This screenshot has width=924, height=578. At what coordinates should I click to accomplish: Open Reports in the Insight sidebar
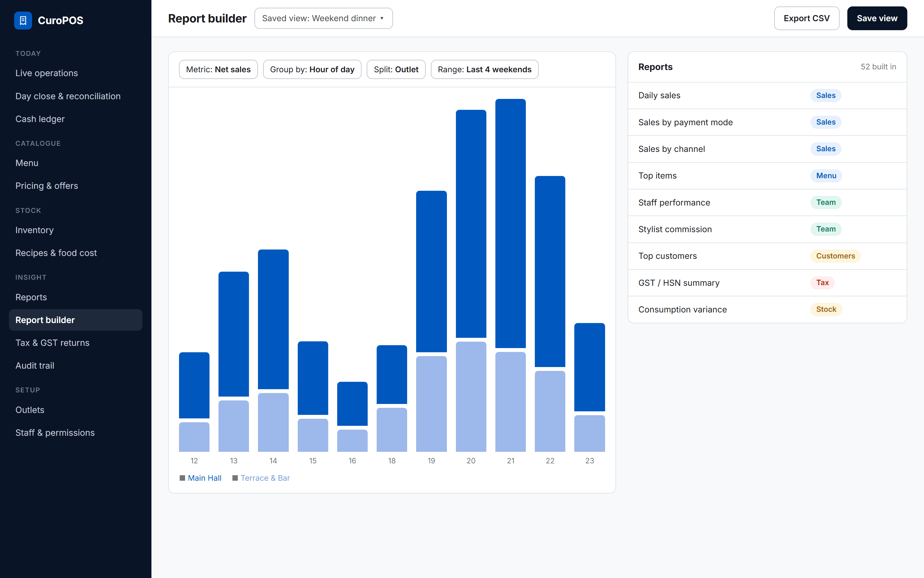point(76,297)
